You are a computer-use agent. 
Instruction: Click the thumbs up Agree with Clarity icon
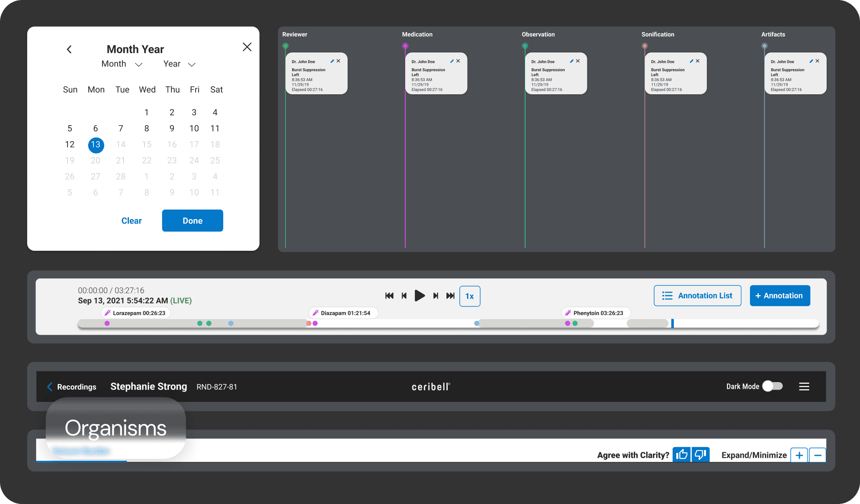[682, 455]
